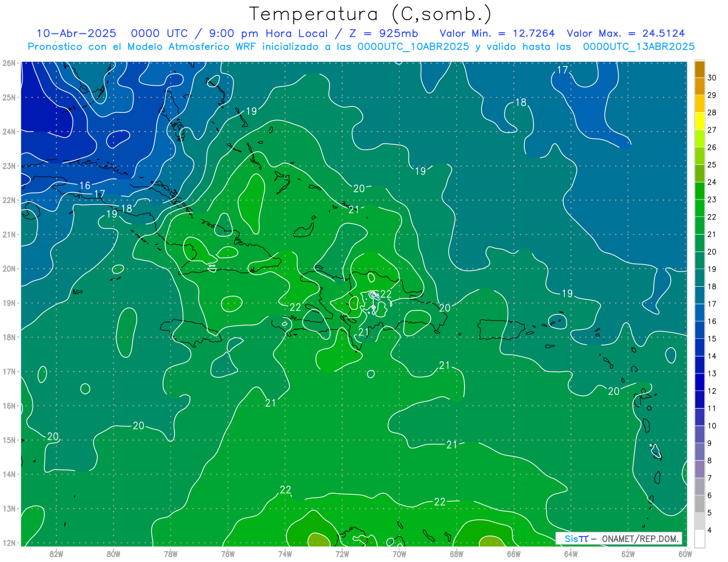Click longitude axis label '82W'
This screenshot has height=562, width=728.
pos(56,553)
